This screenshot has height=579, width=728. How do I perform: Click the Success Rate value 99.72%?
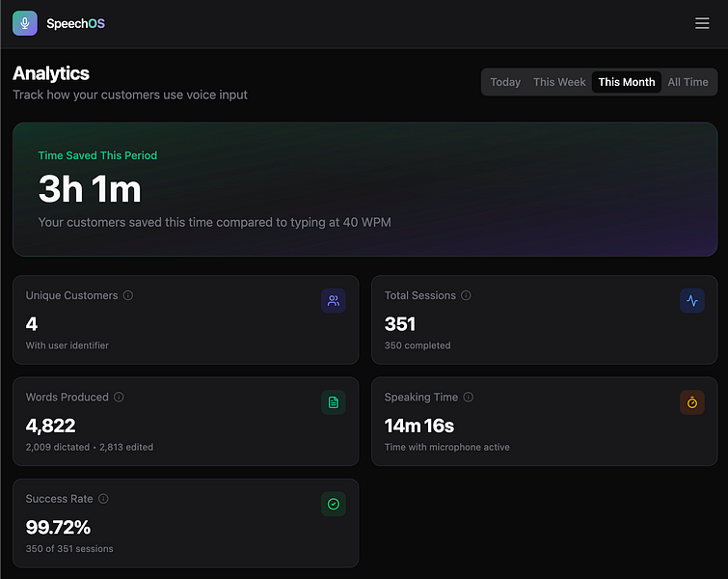tap(58, 528)
